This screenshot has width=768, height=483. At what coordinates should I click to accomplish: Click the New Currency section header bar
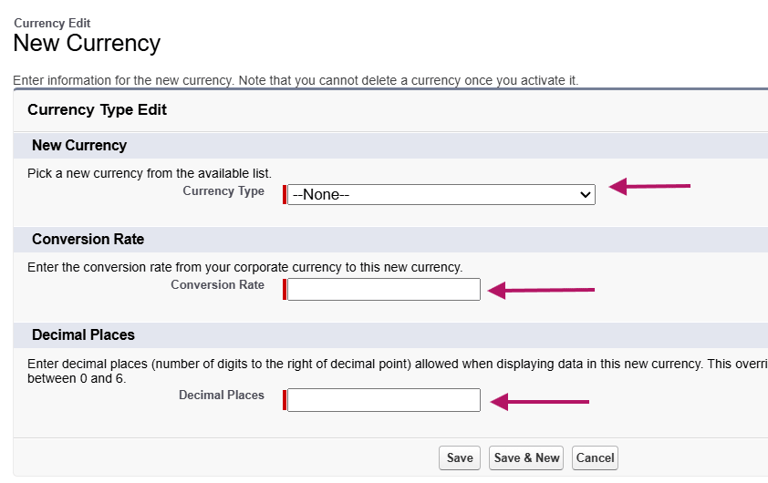[79, 145]
